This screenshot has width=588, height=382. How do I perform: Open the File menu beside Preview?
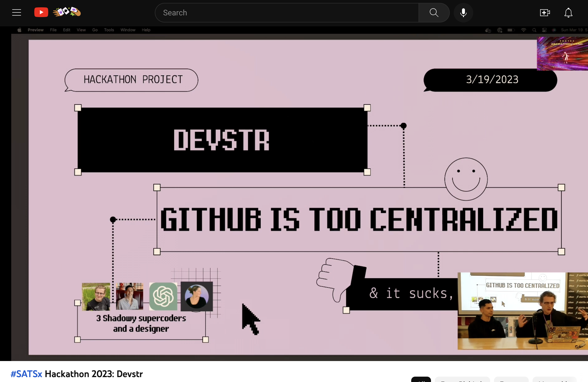pyautogui.click(x=53, y=30)
